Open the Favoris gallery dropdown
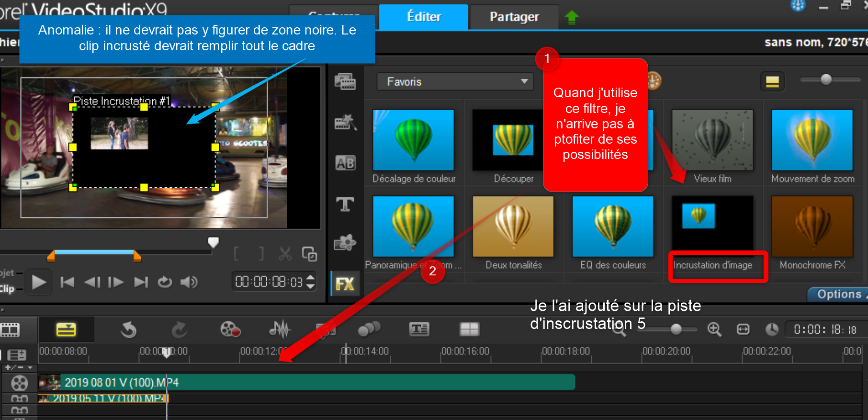This screenshot has height=420, width=868. (455, 82)
